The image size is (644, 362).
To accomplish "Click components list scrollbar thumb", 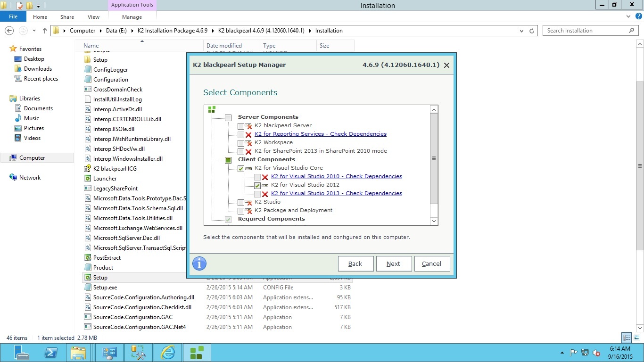I will click(434, 159).
